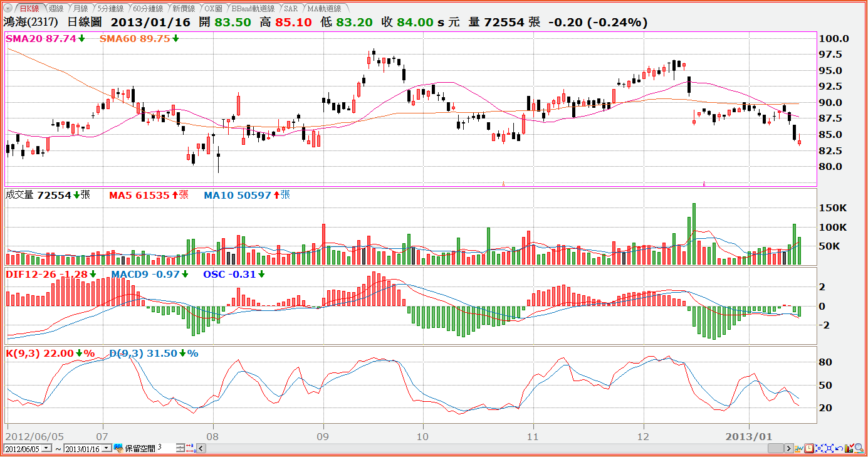
Task: Click the shrink chart inward arrows icon
Action: click(819, 448)
